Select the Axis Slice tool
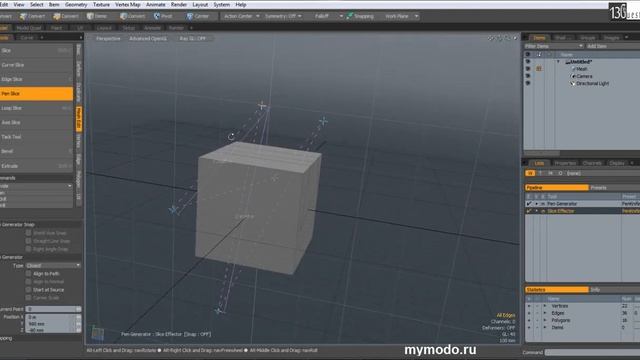Viewport: 640px width, 360px height. tap(36, 122)
